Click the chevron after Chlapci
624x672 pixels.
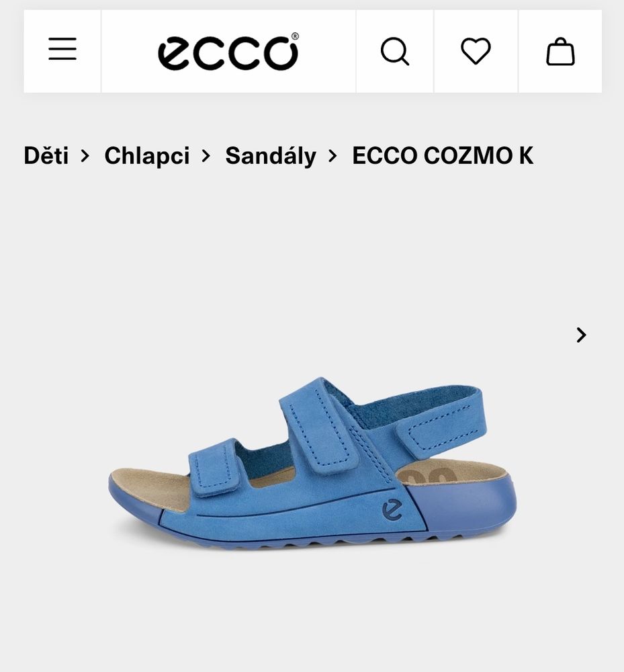click(x=206, y=156)
